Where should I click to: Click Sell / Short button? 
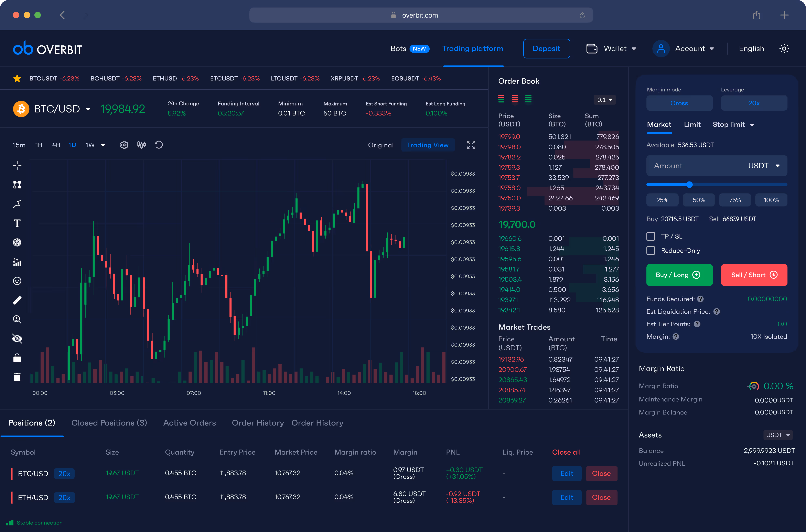click(x=754, y=275)
